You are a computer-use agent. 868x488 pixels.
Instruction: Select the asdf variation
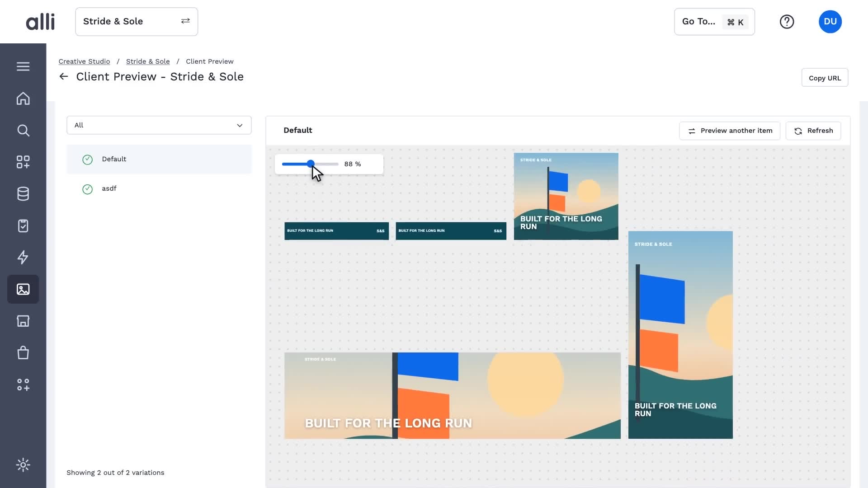pyautogui.click(x=159, y=188)
